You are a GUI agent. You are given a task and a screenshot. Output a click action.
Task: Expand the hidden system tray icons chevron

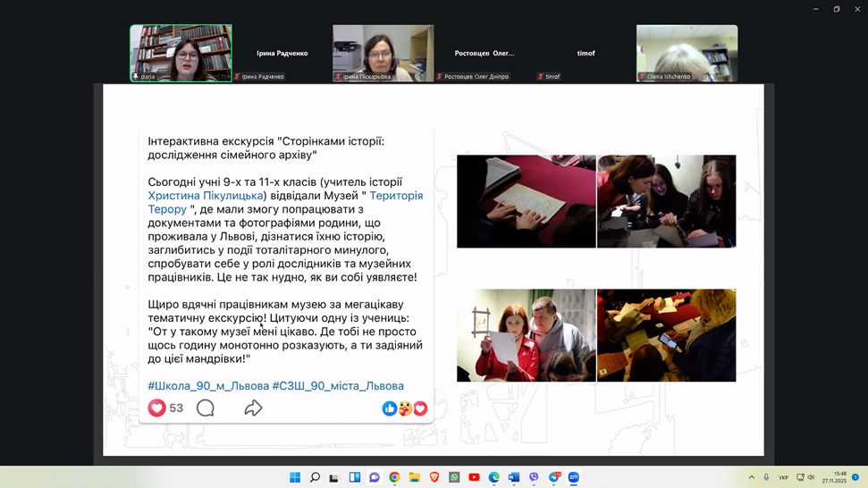click(x=752, y=477)
